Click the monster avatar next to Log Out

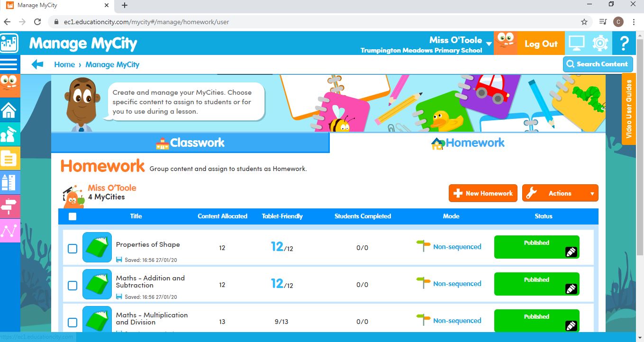coord(505,44)
